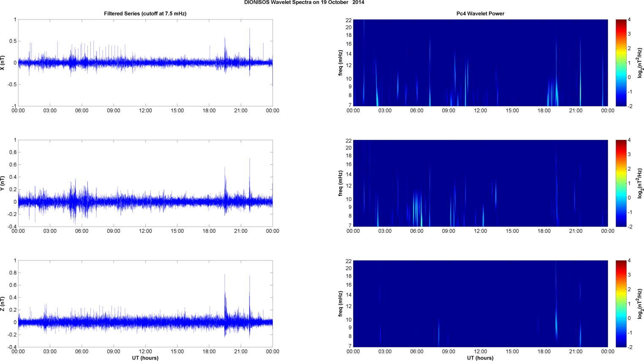Click the '22' frequency tick on the top spectrogram
This screenshot has width=644, height=361.
(348, 20)
